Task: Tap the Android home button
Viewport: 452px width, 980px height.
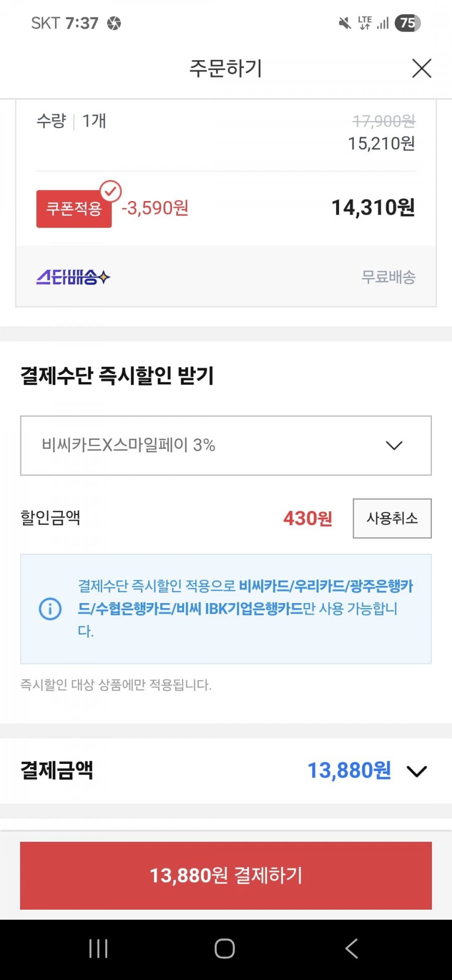Action: 224,949
